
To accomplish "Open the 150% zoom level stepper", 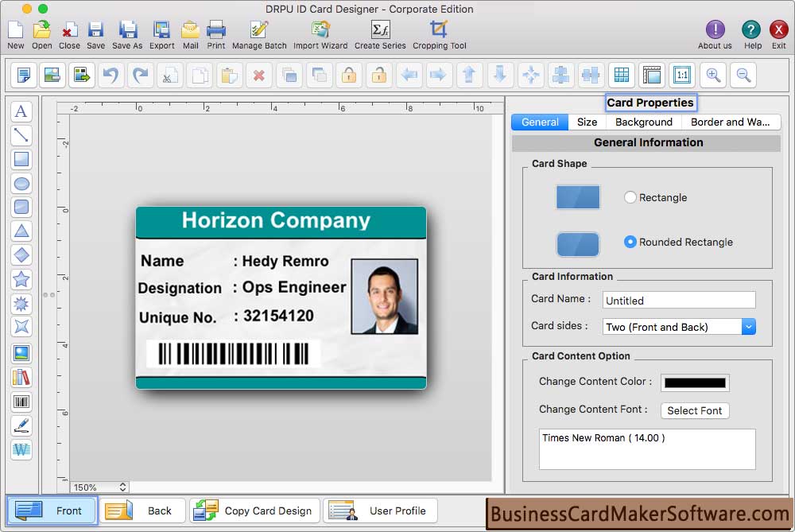I will [122, 487].
